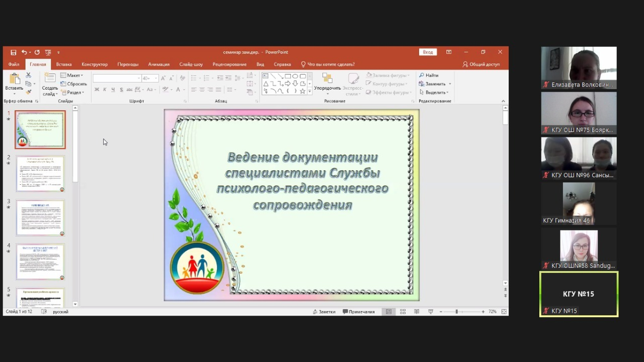
Task: Open the Выделить select dropdown
Action: (435, 92)
